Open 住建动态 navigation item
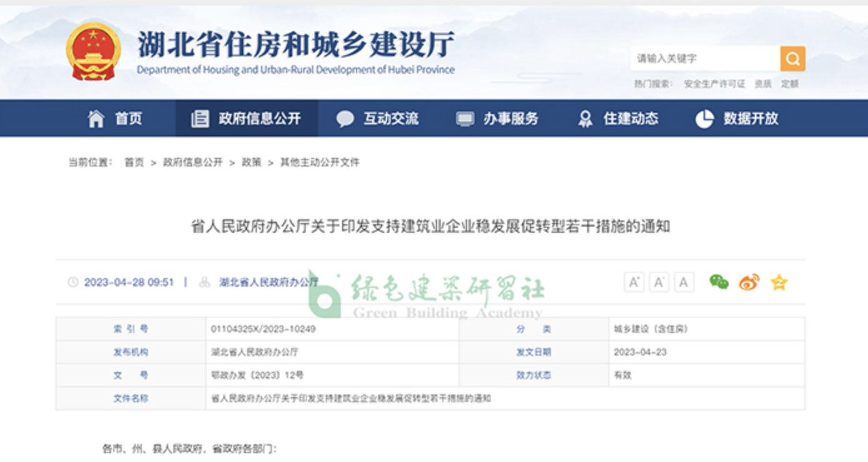The width and height of the screenshot is (868, 462). (618, 118)
